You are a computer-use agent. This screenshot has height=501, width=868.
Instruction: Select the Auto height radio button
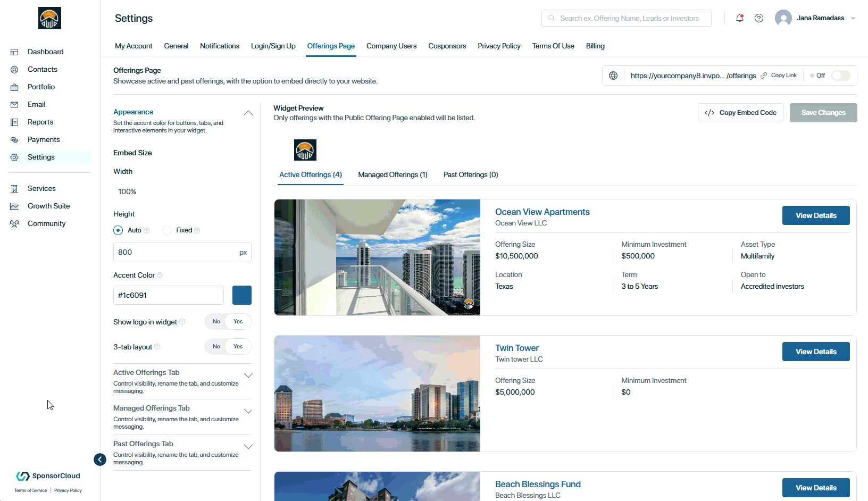coord(118,230)
